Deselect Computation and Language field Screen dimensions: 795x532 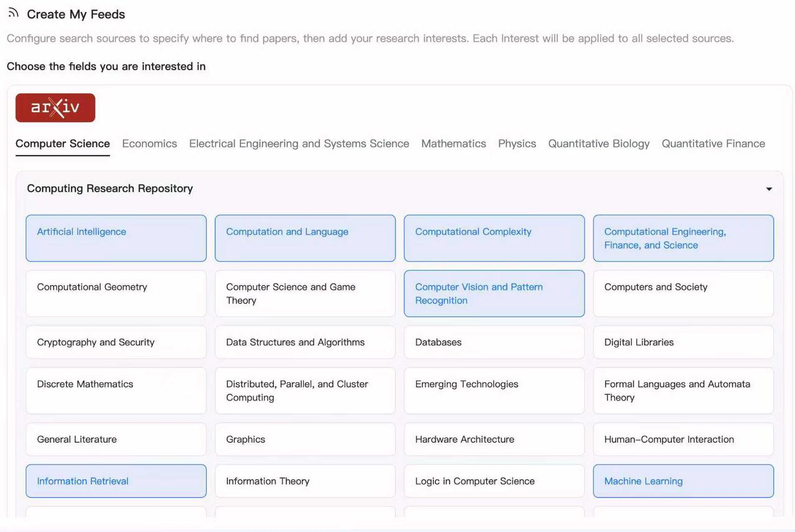tap(305, 238)
